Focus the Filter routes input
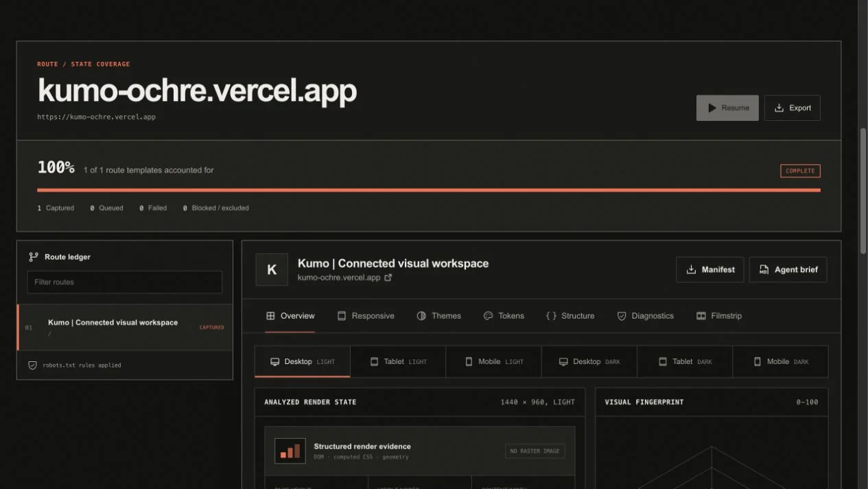This screenshot has width=868, height=489. [x=124, y=282]
